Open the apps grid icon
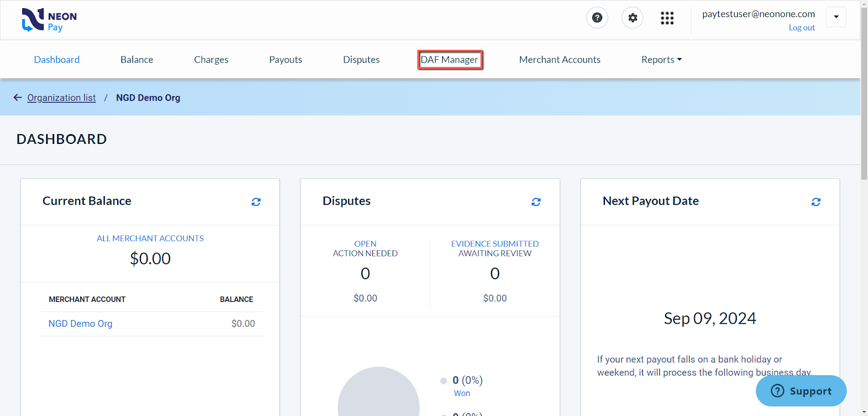This screenshot has height=416, width=868. (x=667, y=18)
